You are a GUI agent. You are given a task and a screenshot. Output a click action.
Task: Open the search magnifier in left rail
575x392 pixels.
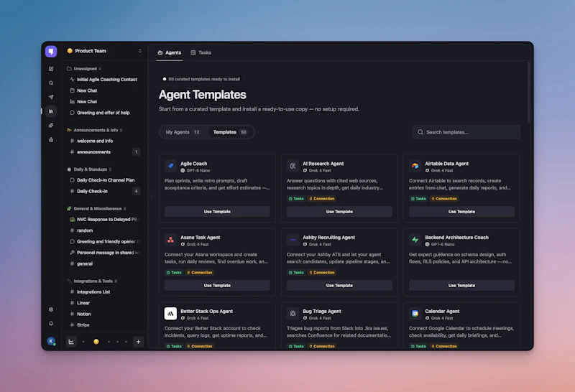tap(51, 83)
